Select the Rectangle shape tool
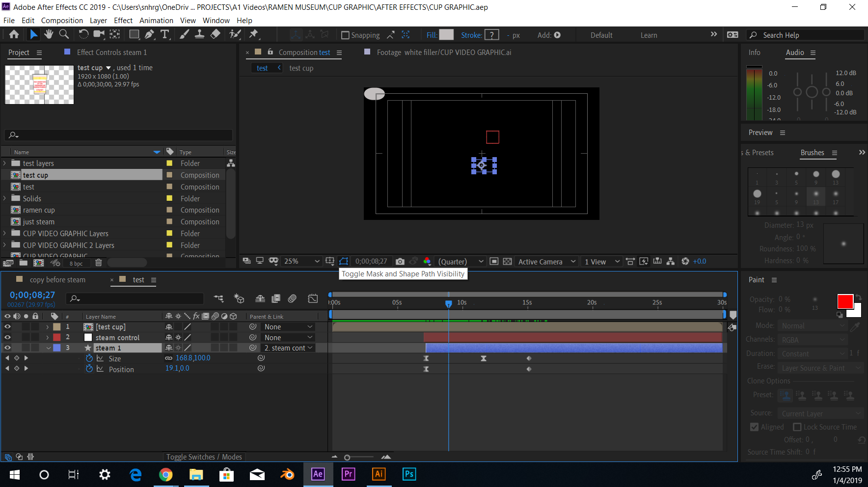The width and height of the screenshot is (868, 487). [x=134, y=34]
